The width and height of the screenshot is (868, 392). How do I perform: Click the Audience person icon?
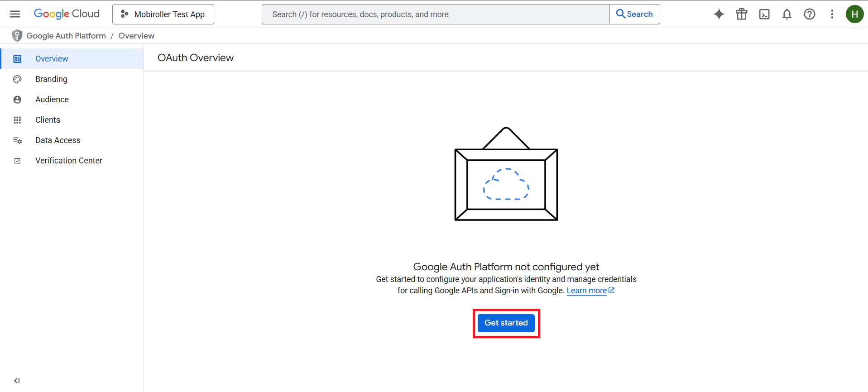pos(17,100)
